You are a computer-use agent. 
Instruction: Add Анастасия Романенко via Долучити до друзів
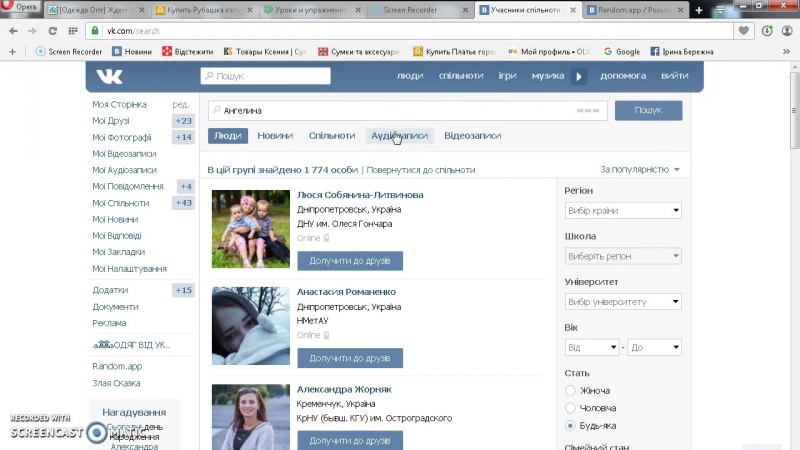349,358
